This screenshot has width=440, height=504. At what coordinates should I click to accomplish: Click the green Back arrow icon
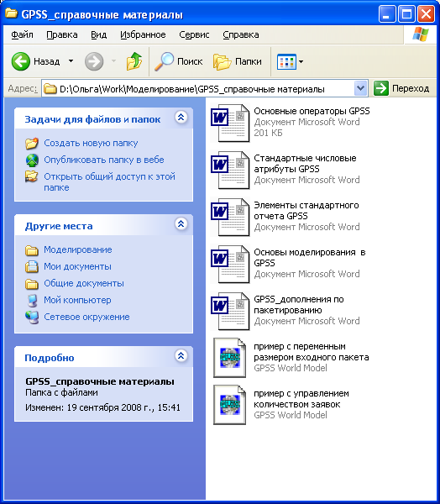point(20,61)
